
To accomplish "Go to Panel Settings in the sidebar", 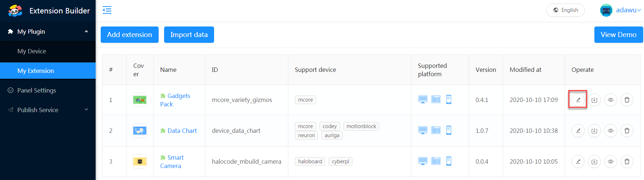I will pyautogui.click(x=37, y=90).
